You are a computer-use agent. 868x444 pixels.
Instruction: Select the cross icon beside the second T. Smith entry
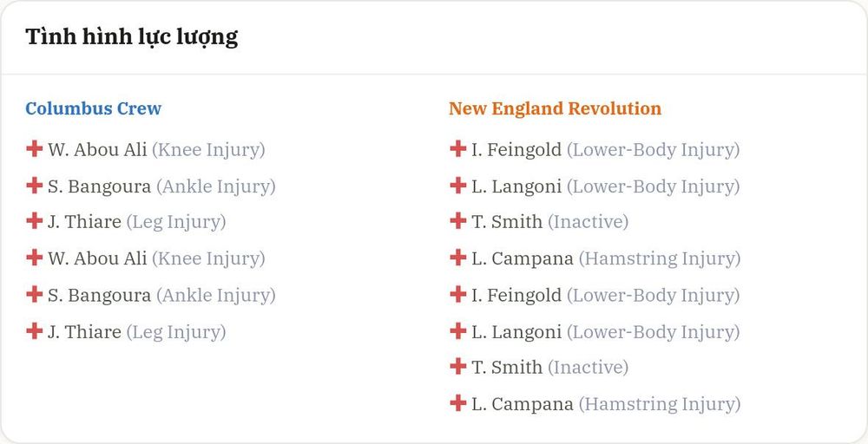457,366
